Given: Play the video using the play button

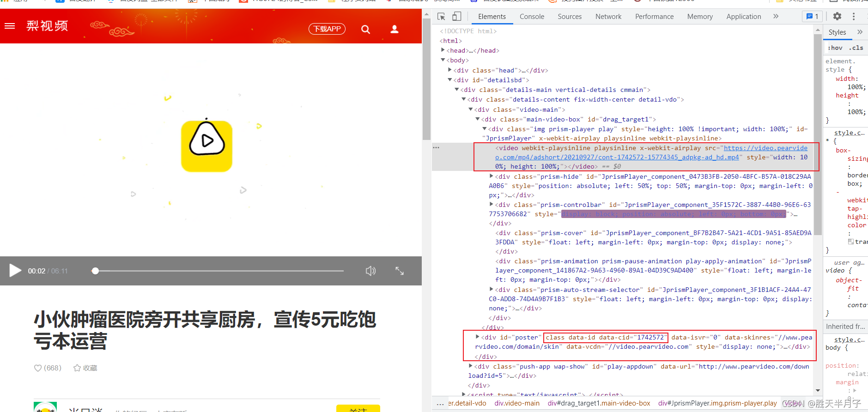Looking at the screenshot, I should pos(15,271).
